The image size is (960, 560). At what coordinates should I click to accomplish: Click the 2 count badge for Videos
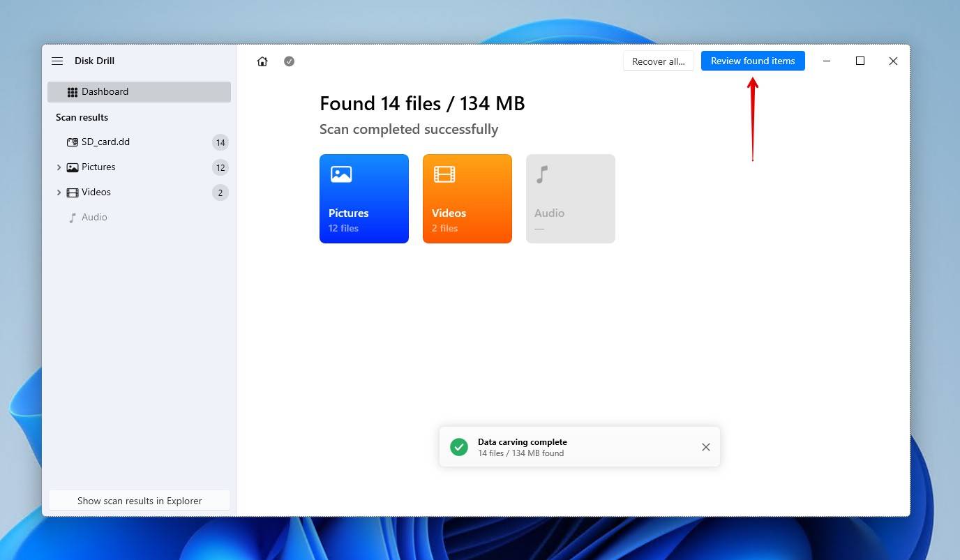pyautogui.click(x=220, y=192)
